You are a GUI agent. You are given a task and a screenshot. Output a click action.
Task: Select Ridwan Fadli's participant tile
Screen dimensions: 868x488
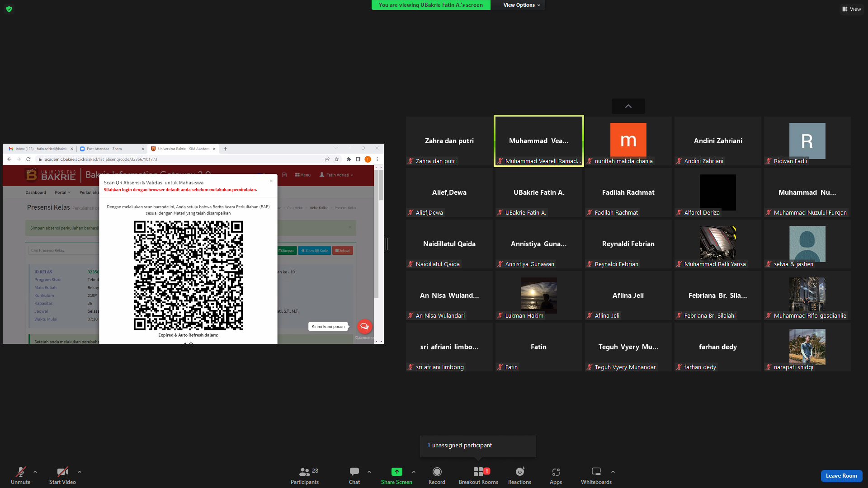[x=807, y=141]
